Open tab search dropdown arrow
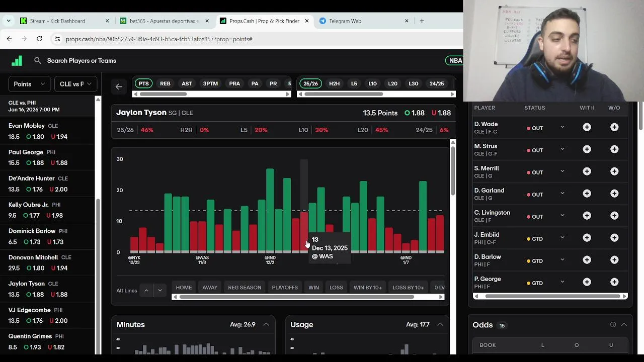The height and width of the screenshot is (362, 644). tap(9, 21)
